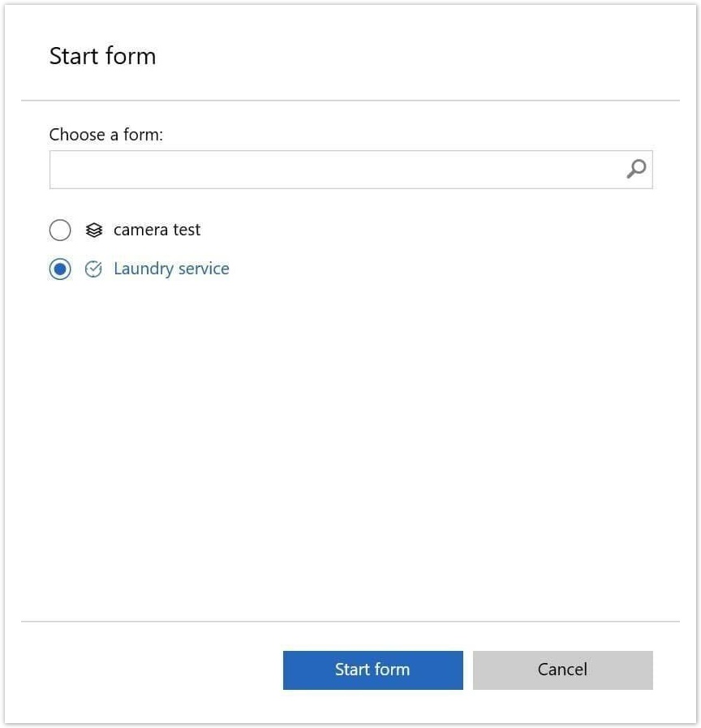The image size is (701, 728).
Task: Click the checkmark circle icon beside Laundry service
Action: pyautogui.click(x=92, y=269)
